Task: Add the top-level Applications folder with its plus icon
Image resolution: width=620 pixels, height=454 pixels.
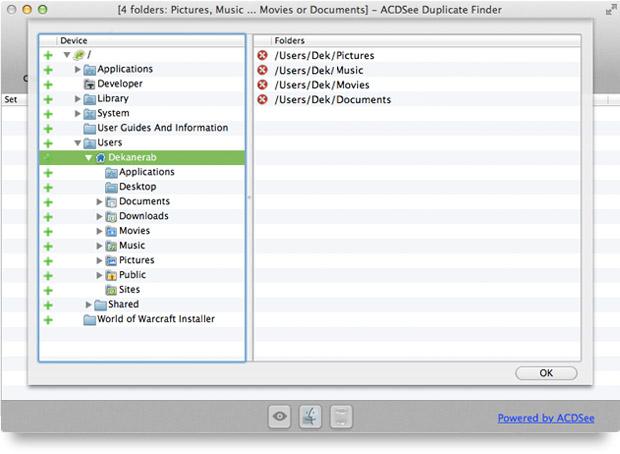Action: pyautogui.click(x=48, y=70)
